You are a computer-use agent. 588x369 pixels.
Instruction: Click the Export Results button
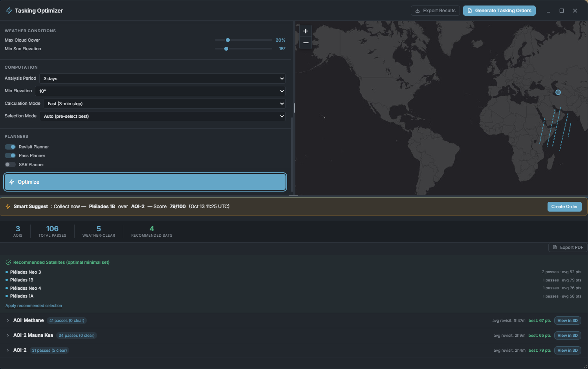[x=435, y=11]
